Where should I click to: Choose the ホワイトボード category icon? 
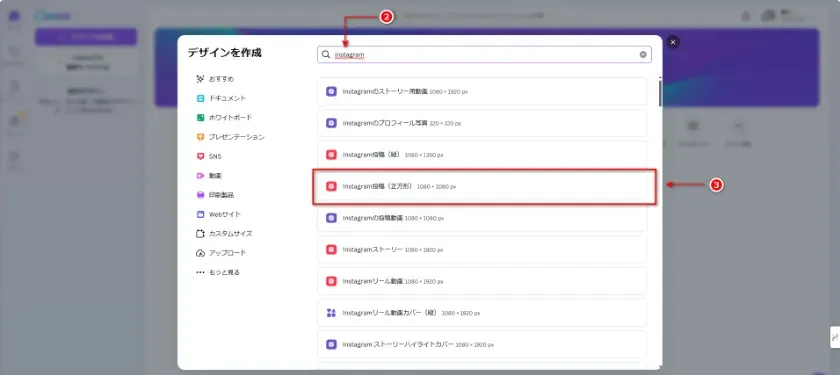tap(200, 118)
